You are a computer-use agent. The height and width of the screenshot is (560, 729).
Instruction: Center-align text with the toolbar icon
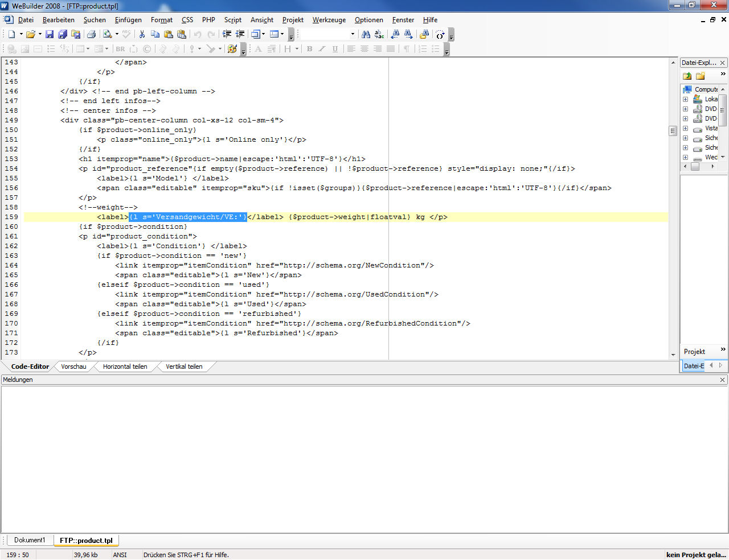click(x=364, y=49)
